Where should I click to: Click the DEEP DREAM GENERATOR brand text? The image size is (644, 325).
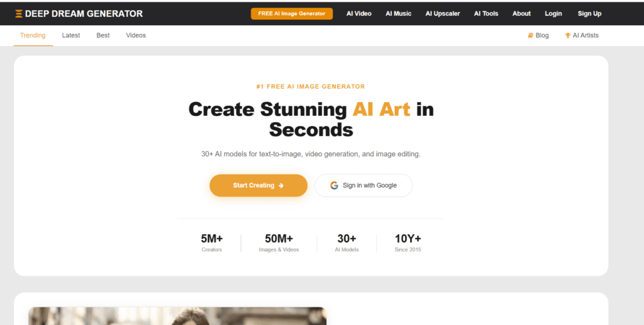pyautogui.click(x=84, y=13)
